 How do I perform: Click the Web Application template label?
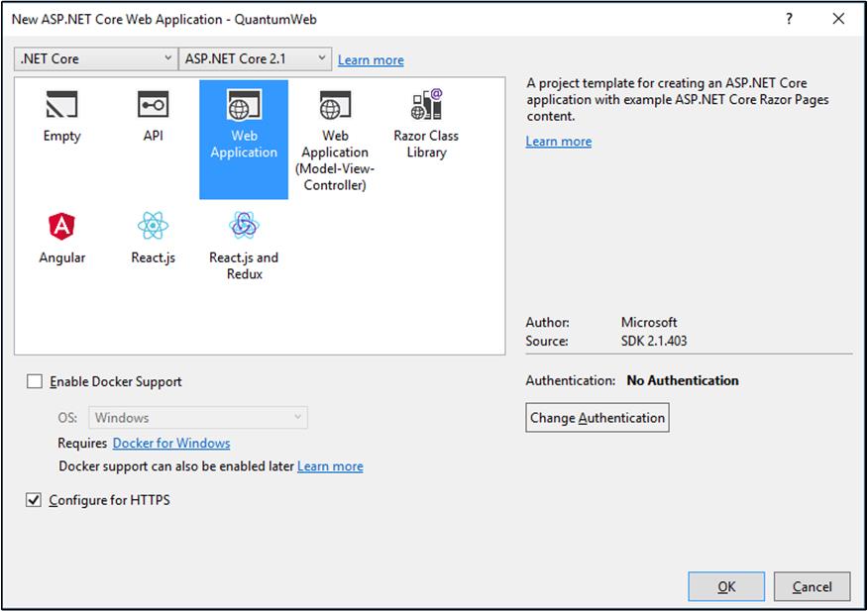point(244,144)
